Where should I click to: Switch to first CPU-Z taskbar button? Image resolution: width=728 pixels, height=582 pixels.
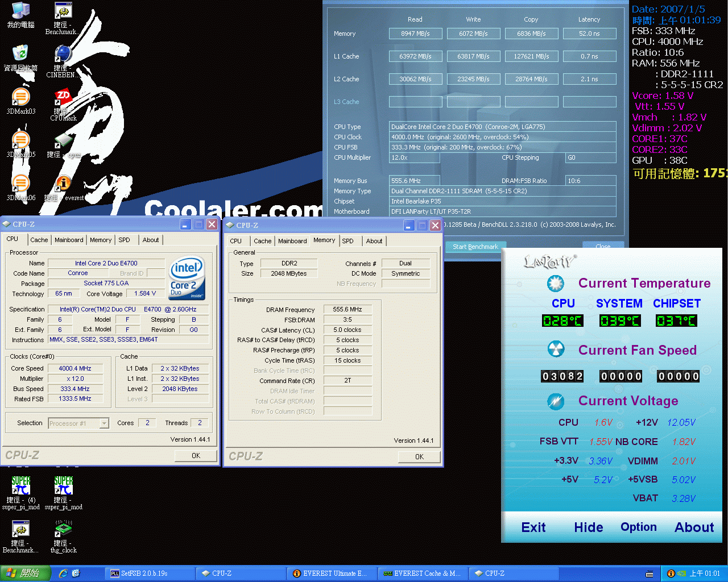(241, 573)
